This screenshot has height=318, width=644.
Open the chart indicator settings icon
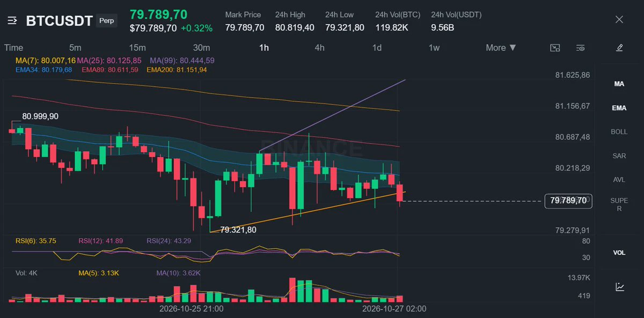coord(580,48)
